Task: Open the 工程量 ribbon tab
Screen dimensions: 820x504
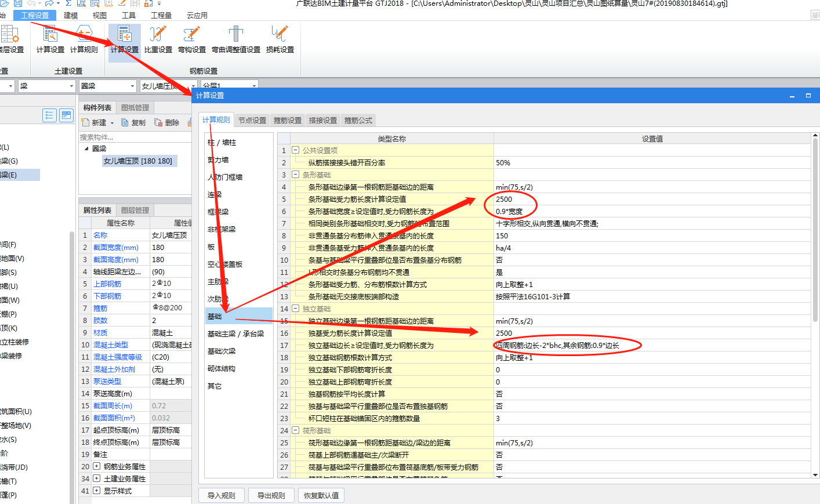Action: tap(161, 16)
